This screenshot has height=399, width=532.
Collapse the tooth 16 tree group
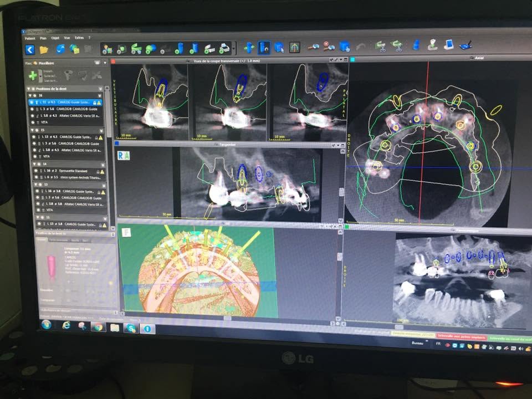tap(30, 95)
